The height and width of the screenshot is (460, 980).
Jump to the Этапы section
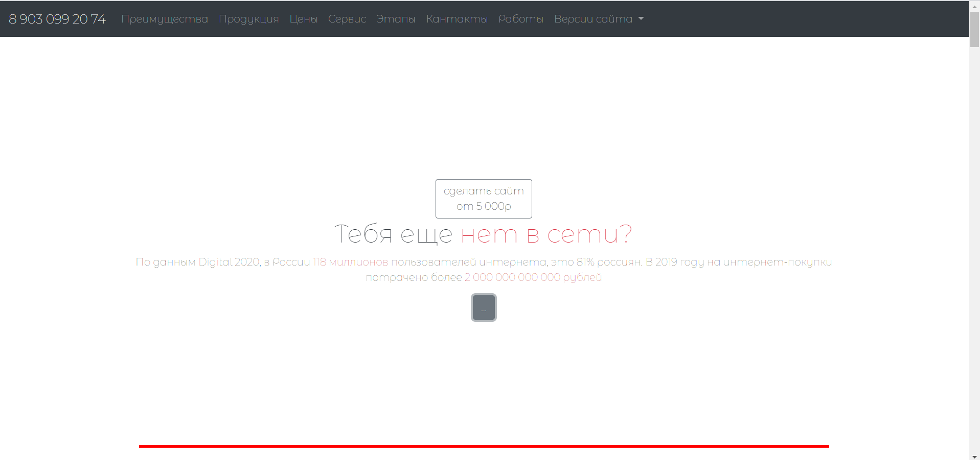(396, 19)
